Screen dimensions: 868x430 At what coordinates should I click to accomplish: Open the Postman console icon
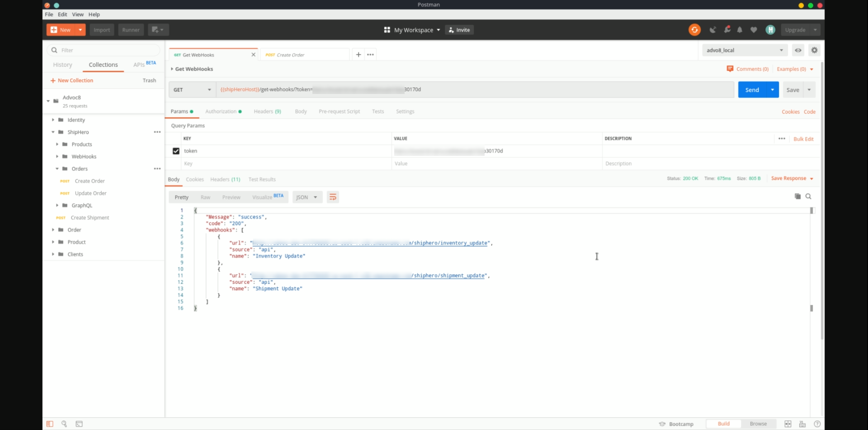[x=79, y=424]
